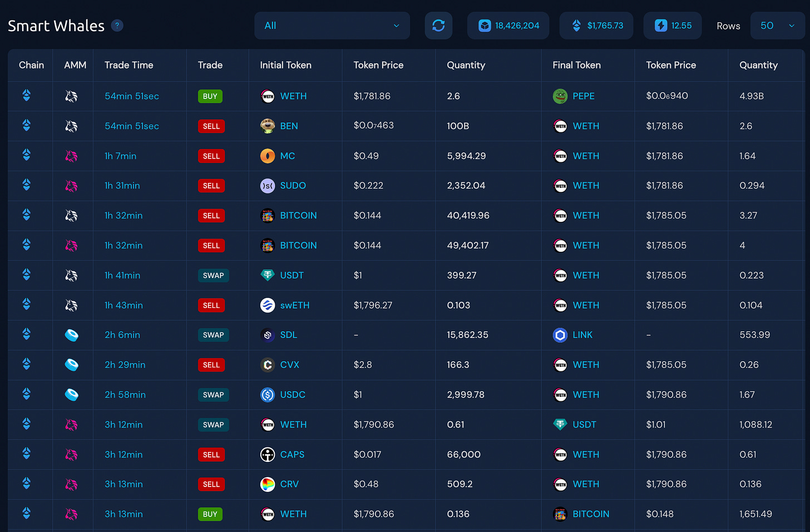This screenshot has height=532, width=810.
Task: Click the refresh button
Action: [x=438, y=26]
